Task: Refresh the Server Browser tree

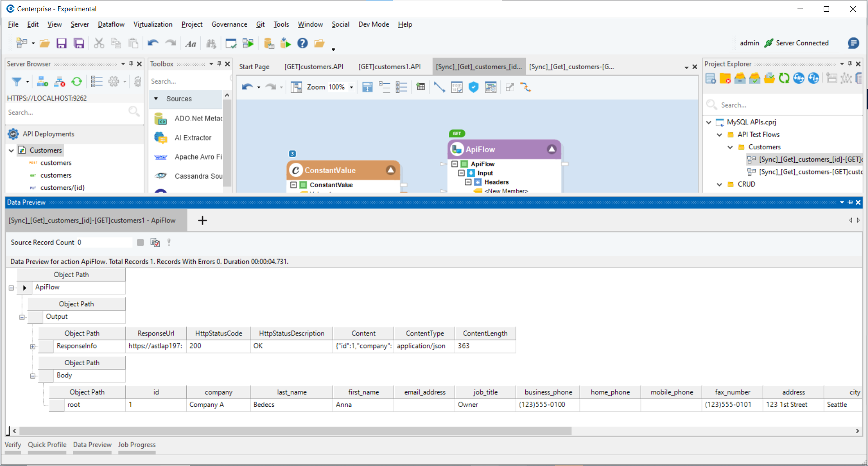Action: (77, 81)
